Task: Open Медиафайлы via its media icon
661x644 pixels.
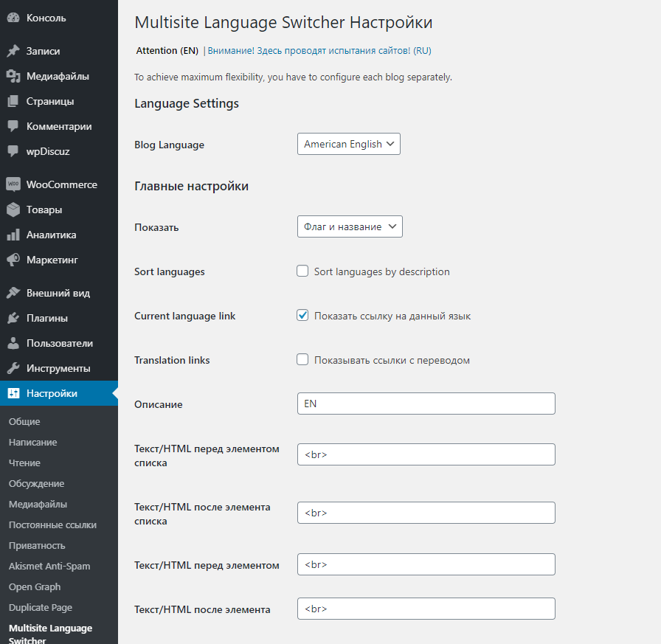Action: (x=13, y=76)
